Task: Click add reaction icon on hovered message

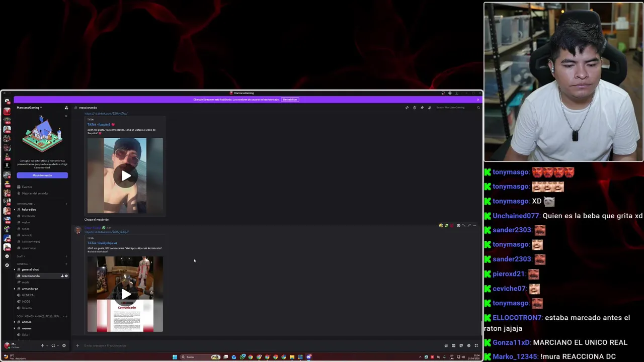Action: pos(458,226)
